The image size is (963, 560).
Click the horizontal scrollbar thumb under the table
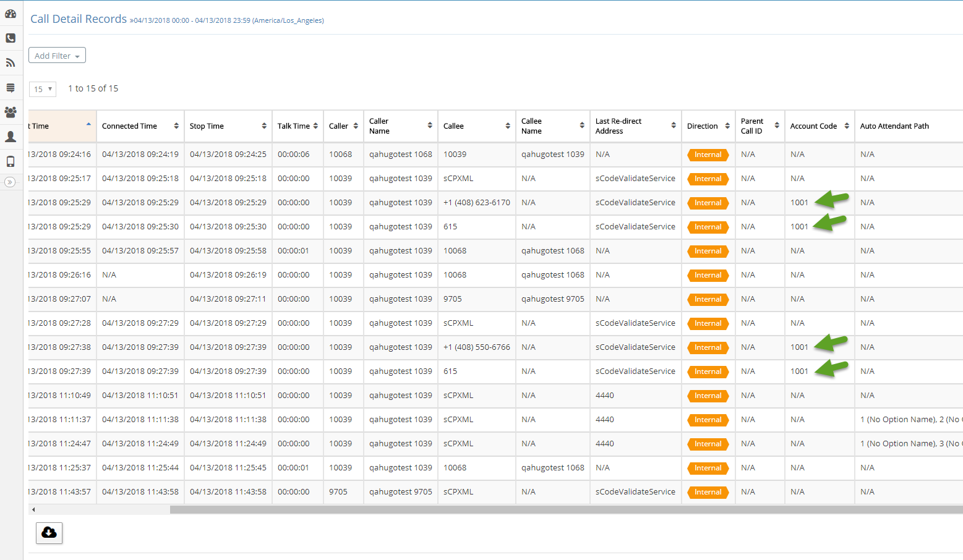[566, 510]
